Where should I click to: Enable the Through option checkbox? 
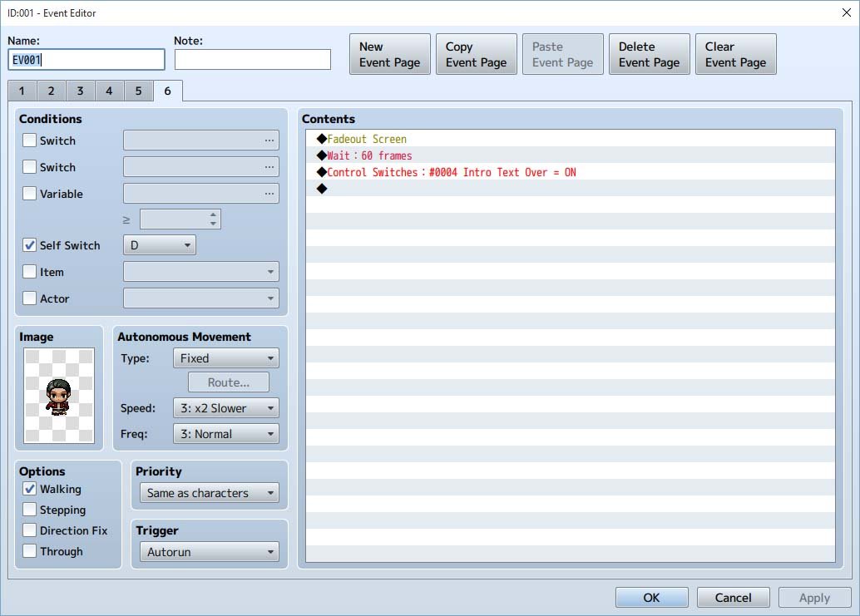click(30, 551)
